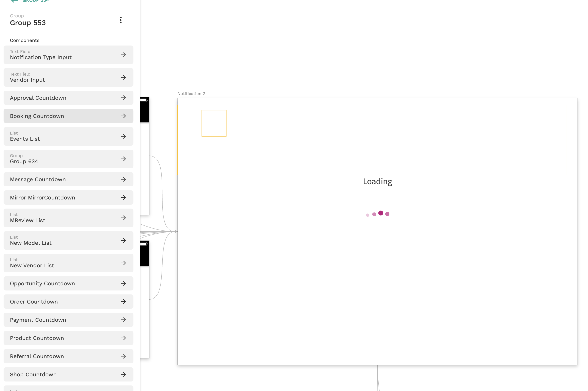Click arrow icon beside Vendor Input

(x=123, y=77)
